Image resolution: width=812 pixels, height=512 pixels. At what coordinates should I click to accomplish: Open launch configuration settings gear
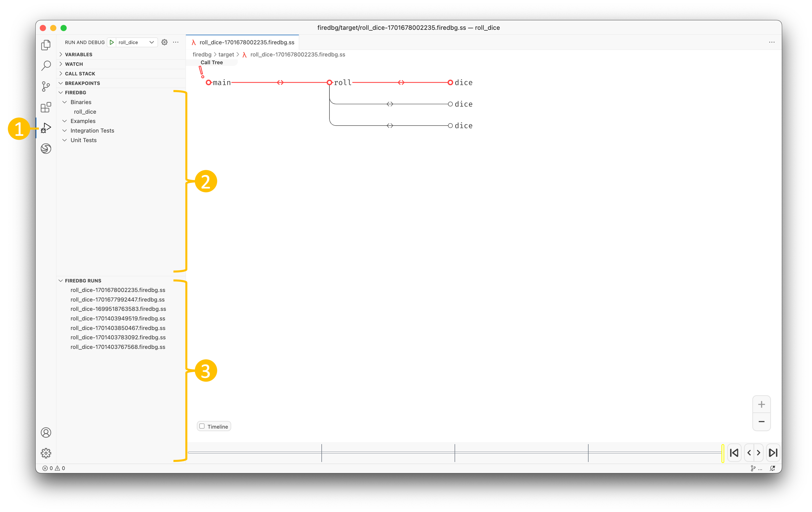click(164, 42)
